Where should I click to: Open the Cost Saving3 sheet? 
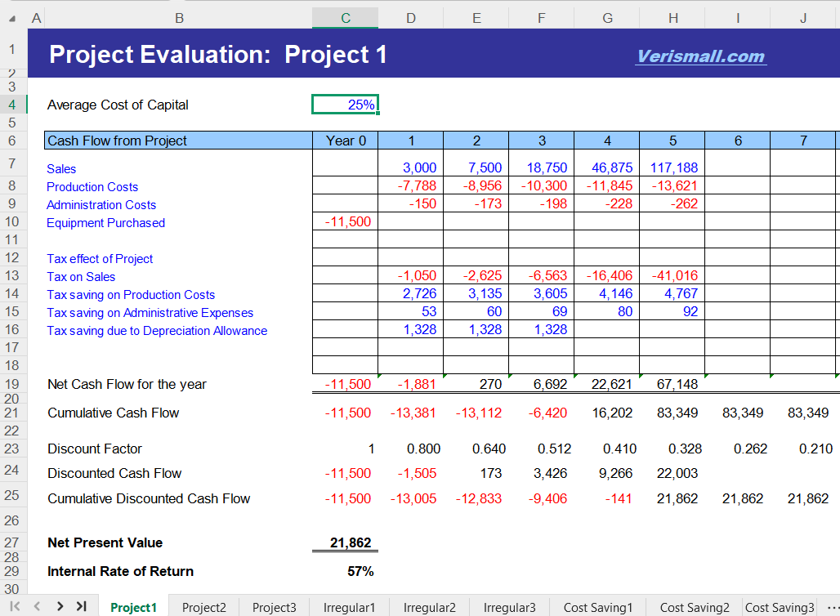780,607
